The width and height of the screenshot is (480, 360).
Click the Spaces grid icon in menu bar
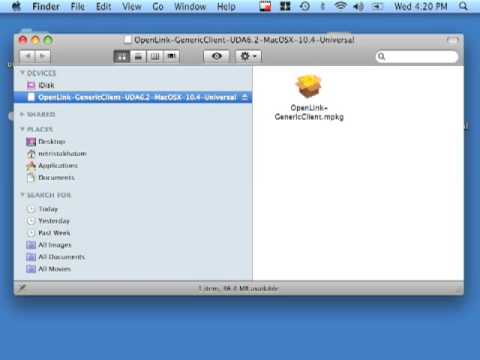coord(285,6)
